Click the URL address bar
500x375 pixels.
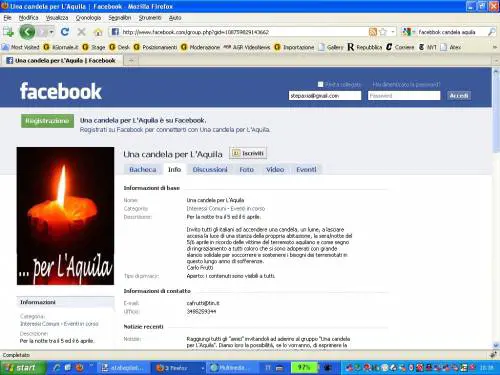point(245,32)
